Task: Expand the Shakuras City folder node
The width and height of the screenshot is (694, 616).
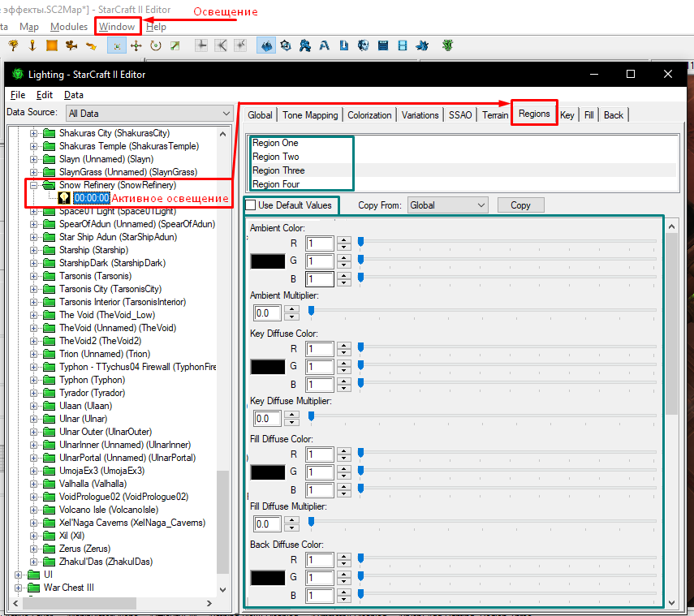Action: (x=33, y=133)
